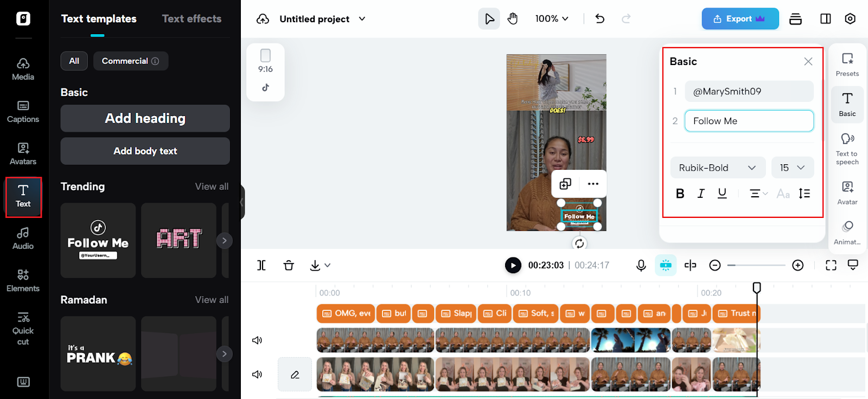Image resolution: width=868 pixels, height=399 pixels.
Task: Redo the last action
Action: coord(626,19)
